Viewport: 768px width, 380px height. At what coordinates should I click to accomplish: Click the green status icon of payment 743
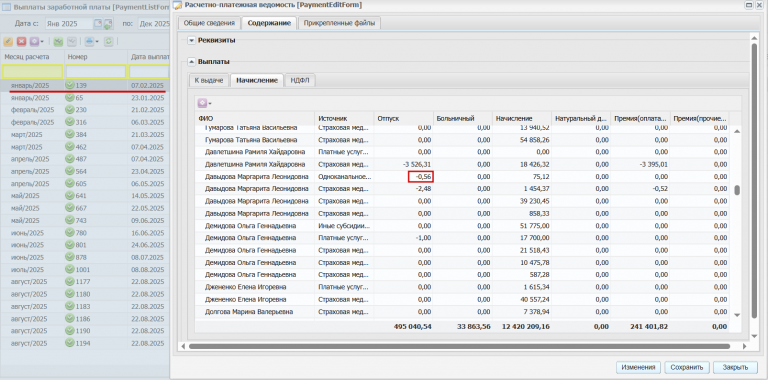[70, 220]
